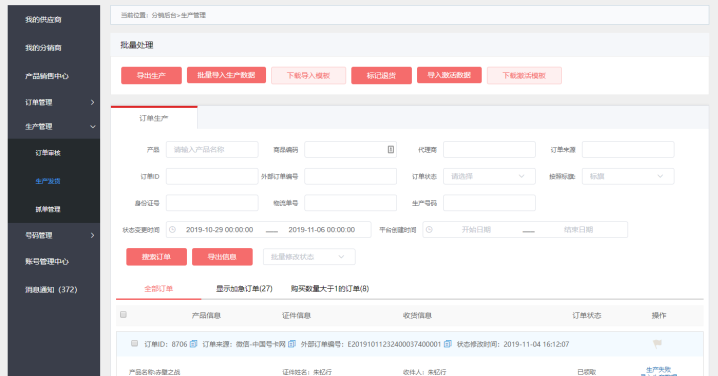This screenshot has height=376, width=718.
Task: Open the 订单状态 dropdown
Action: click(489, 176)
